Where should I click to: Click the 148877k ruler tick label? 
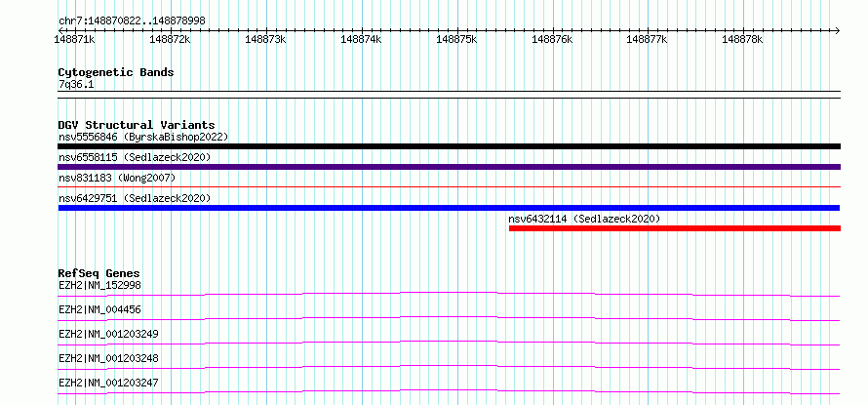pyautogui.click(x=647, y=39)
